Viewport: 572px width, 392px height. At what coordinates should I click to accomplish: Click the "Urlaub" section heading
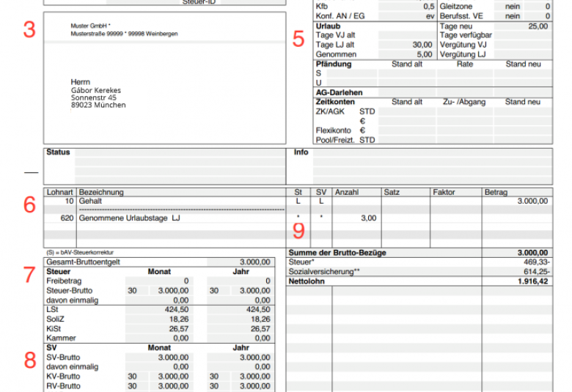328,26
